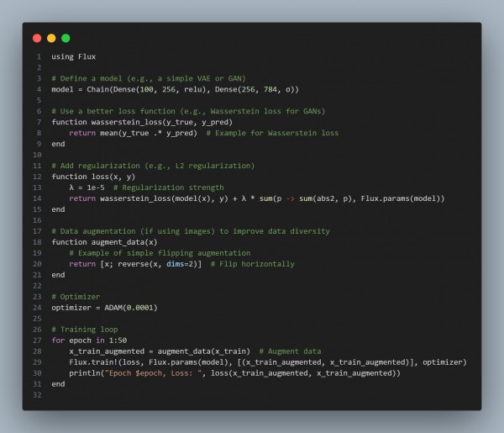Click the comment '# Training loop' on line 26

(85, 330)
